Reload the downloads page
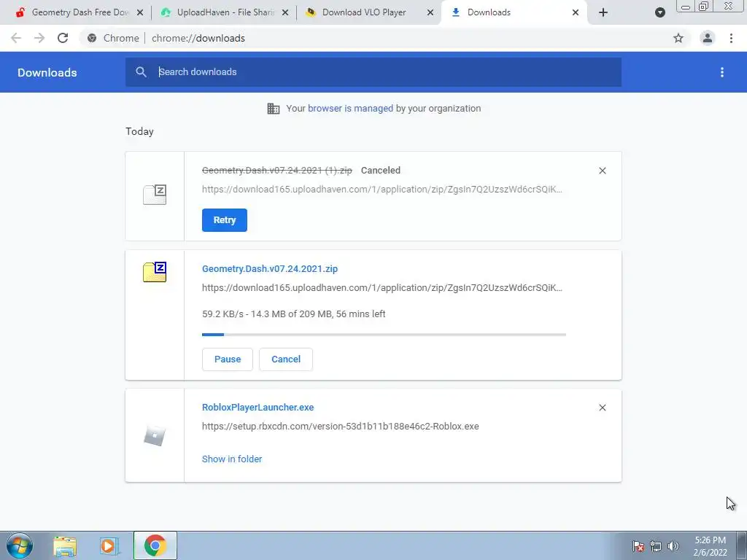This screenshot has height=560, width=747. (x=63, y=38)
